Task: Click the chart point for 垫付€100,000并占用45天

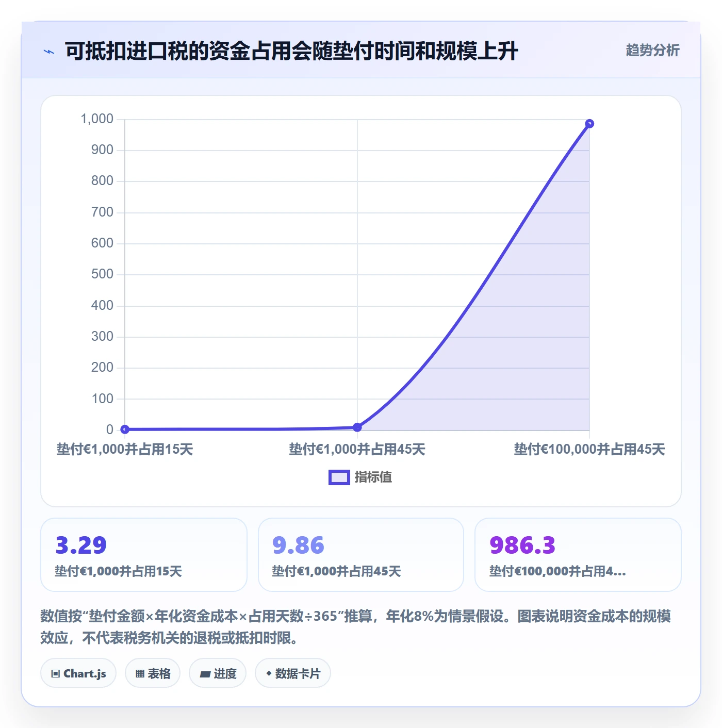Action: coord(589,124)
